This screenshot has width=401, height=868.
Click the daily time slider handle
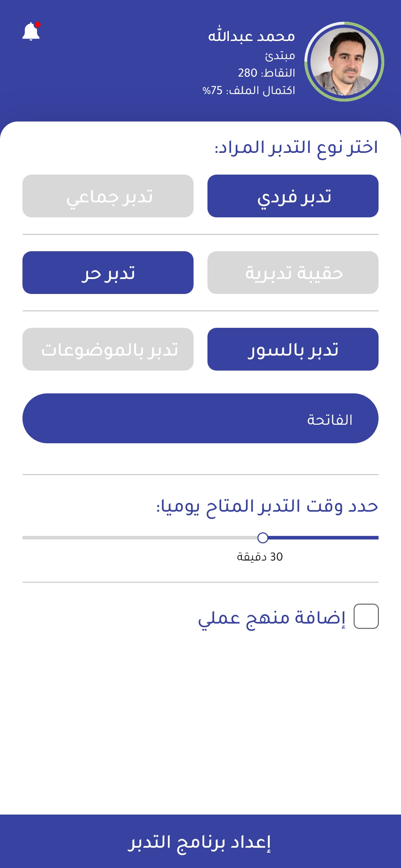tap(263, 538)
